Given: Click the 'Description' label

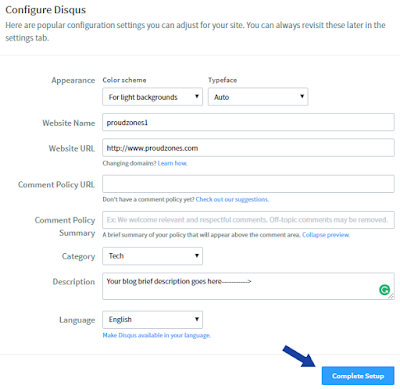Looking at the screenshot, I should [74, 282].
